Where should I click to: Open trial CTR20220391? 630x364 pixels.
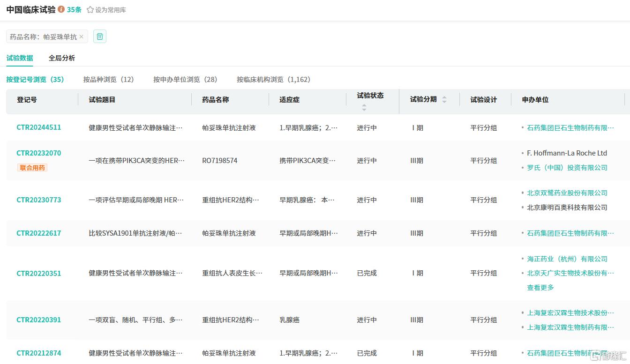39,320
